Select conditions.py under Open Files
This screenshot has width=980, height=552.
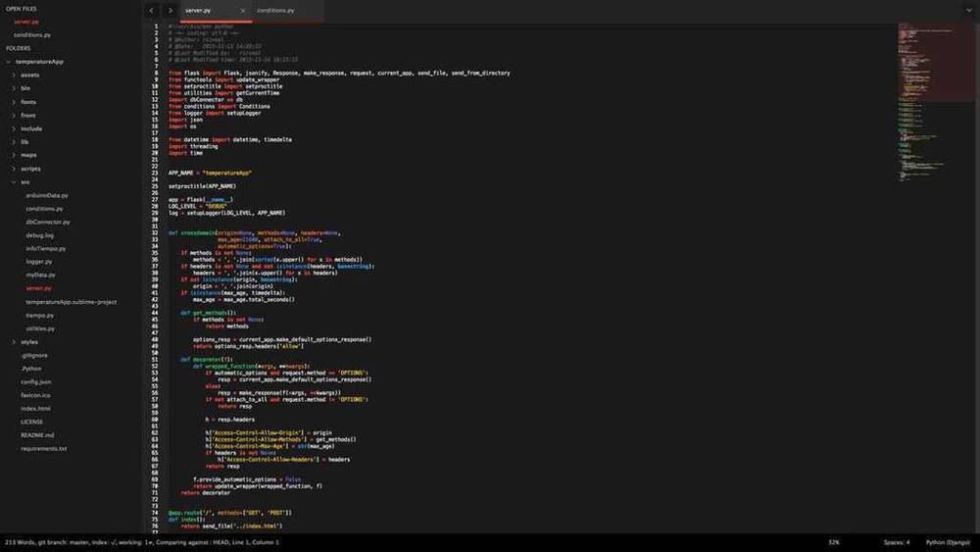click(x=32, y=34)
